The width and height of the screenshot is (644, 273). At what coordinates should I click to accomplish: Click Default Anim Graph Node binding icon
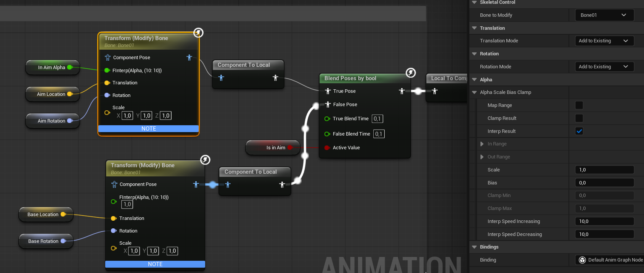click(582, 260)
